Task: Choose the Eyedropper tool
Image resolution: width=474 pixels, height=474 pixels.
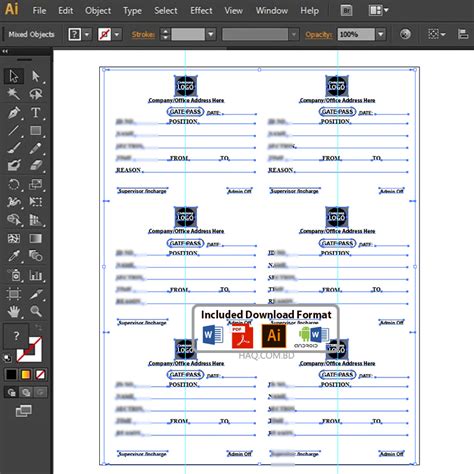Action: point(14,256)
